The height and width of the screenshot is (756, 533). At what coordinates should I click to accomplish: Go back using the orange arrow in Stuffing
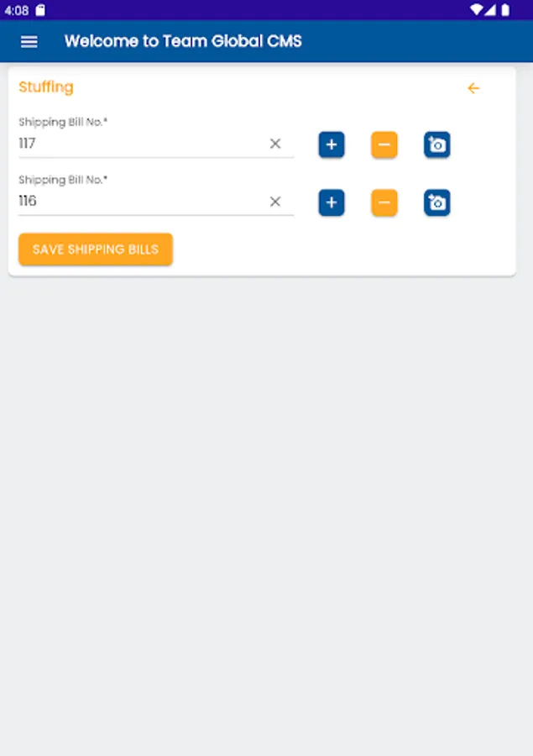[x=473, y=88]
